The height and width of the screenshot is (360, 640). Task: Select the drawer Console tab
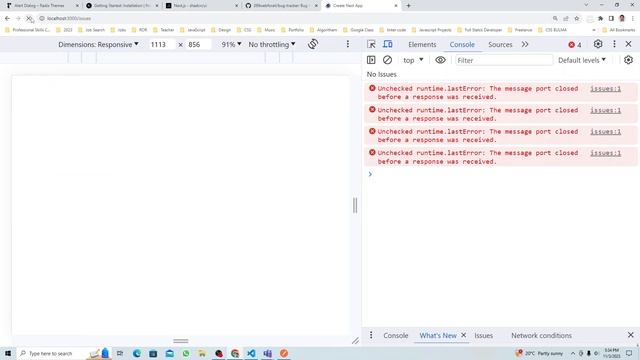click(x=396, y=336)
